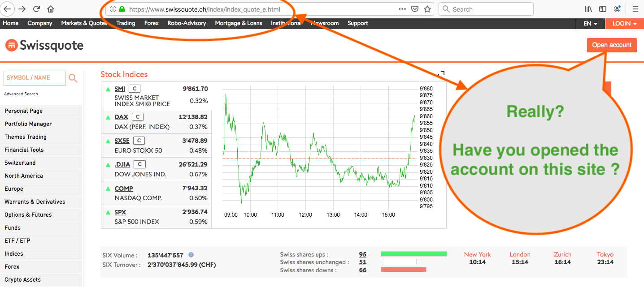
Task: Click the green padlock security icon
Action: coord(122,9)
